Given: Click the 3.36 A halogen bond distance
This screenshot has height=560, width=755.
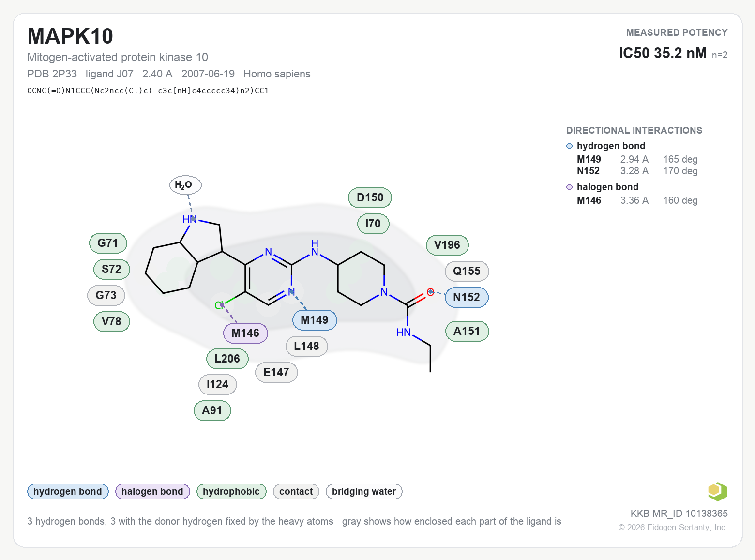Looking at the screenshot, I should 634,200.
